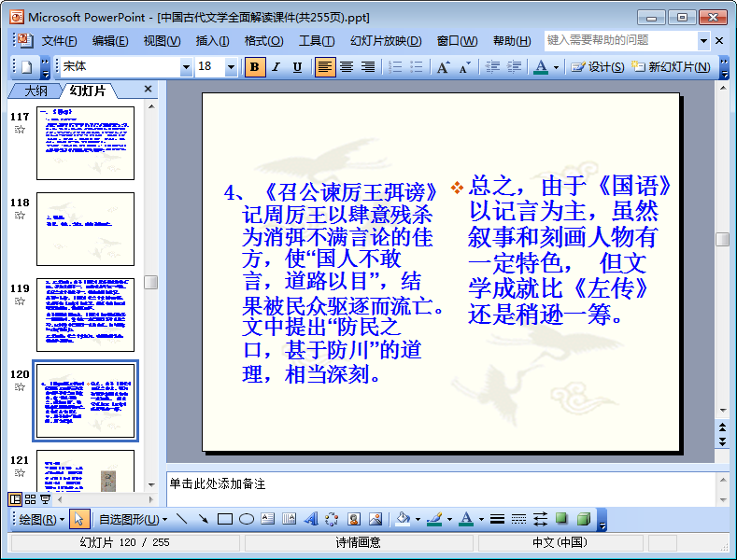The width and height of the screenshot is (737, 560).
Task: Choose dash style icon
Action: click(519, 519)
